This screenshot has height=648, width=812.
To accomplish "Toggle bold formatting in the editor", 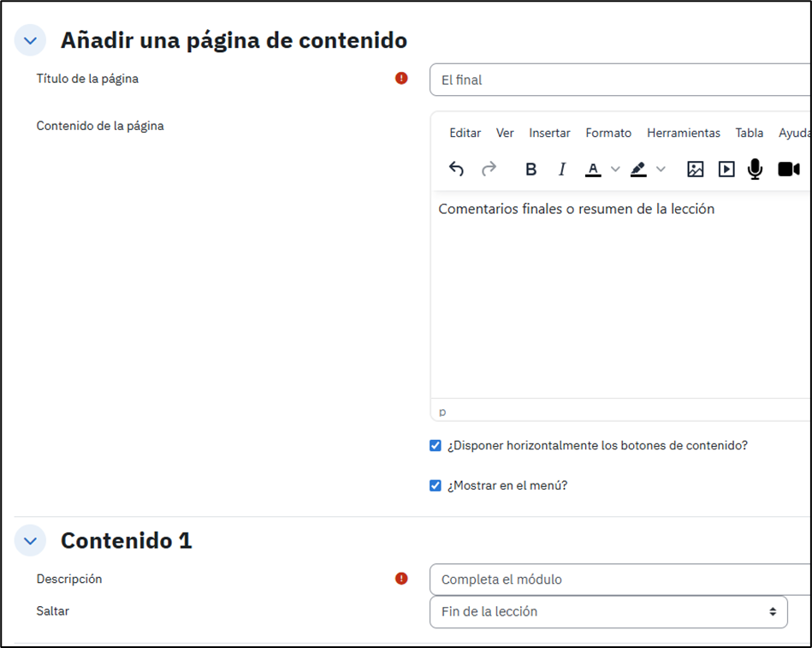I will (x=530, y=169).
